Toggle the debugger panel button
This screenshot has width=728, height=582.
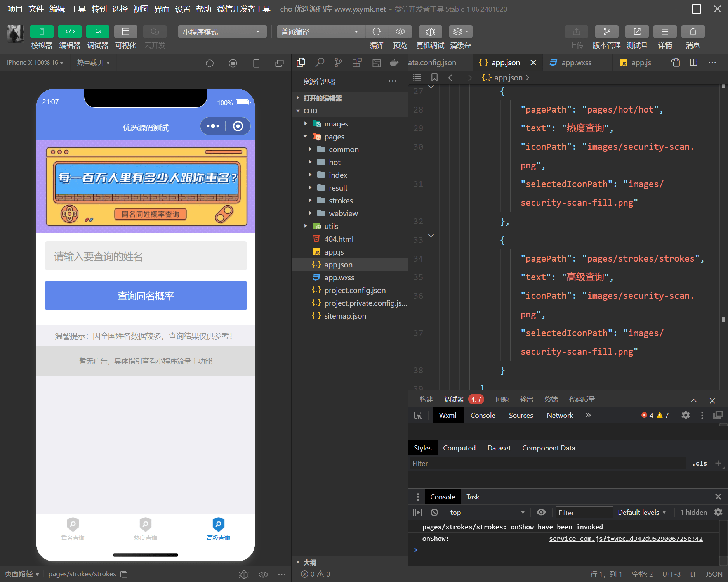98,32
